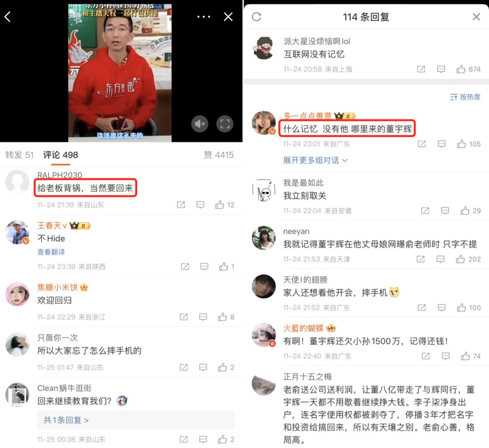This screenshot has width=489, height=448.
Task: Select the 赞 4415 tab
Action: (x=219, y=155)
